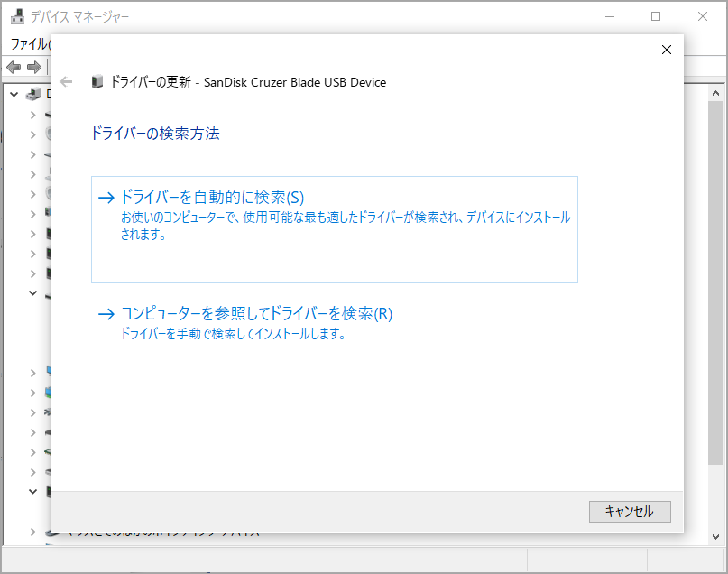Close the Device Manager window
Viewport: 728px width, 574px height.
coord(703,17)
